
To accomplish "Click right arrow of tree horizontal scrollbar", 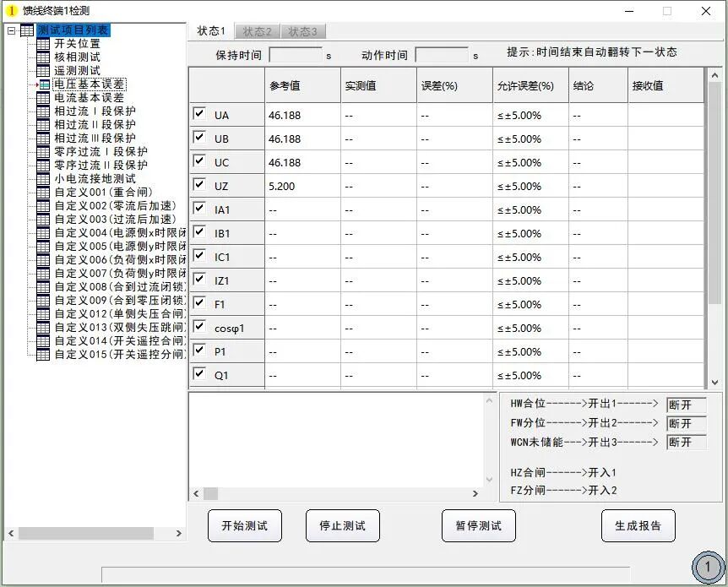I will pos(178,534).
